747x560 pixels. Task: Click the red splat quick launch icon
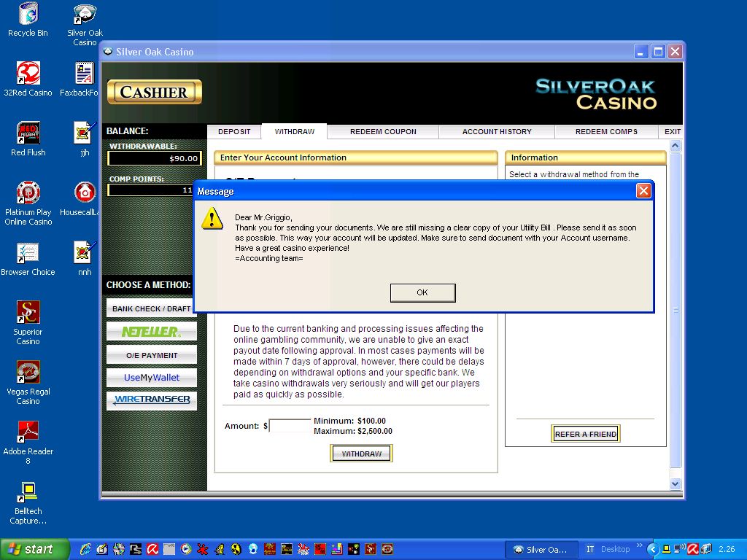(203, 549)
